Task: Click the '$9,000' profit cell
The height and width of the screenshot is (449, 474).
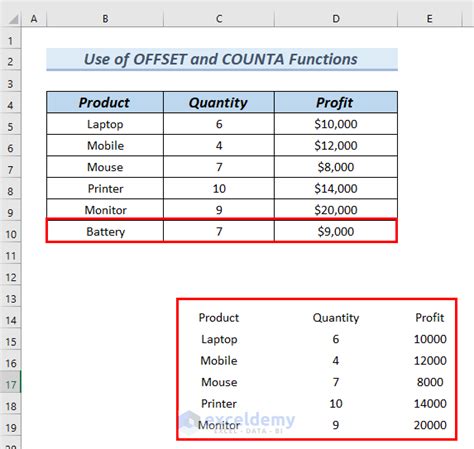Action: pos(336,232)
